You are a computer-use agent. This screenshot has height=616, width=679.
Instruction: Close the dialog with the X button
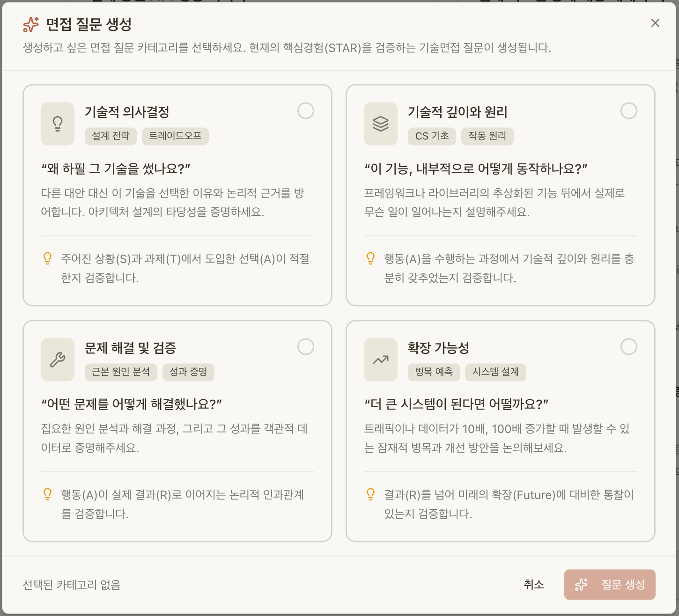pos(655,23)
